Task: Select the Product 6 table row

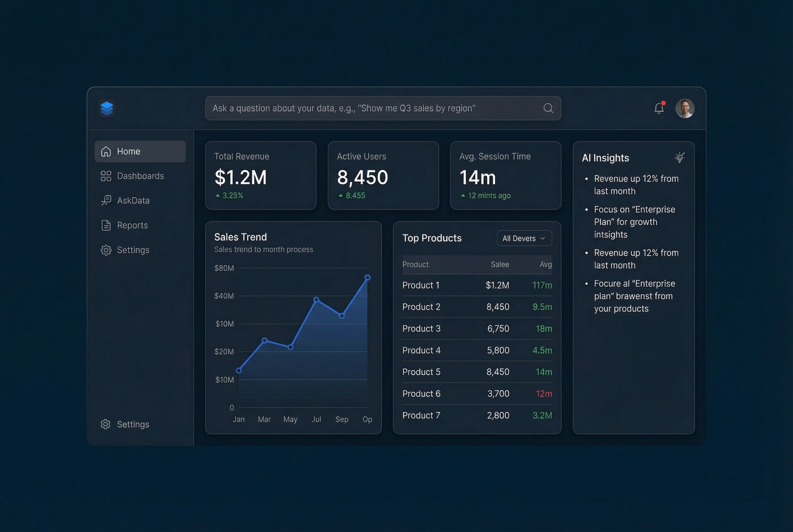Action: pos(477,394)
